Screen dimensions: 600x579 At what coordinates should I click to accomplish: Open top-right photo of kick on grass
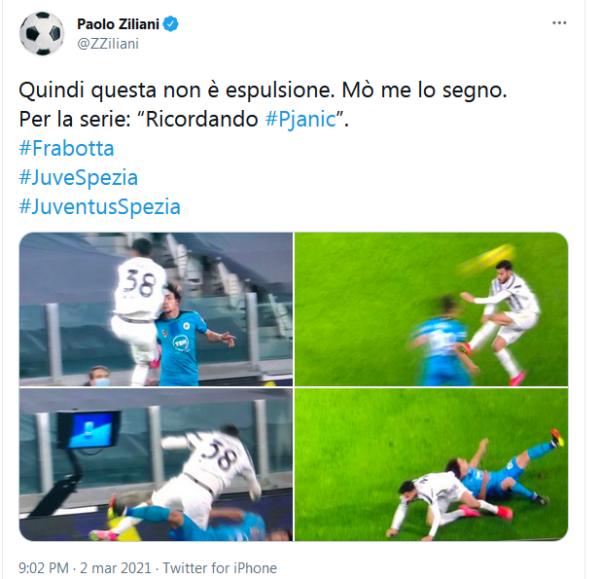(x=431, y=309)
